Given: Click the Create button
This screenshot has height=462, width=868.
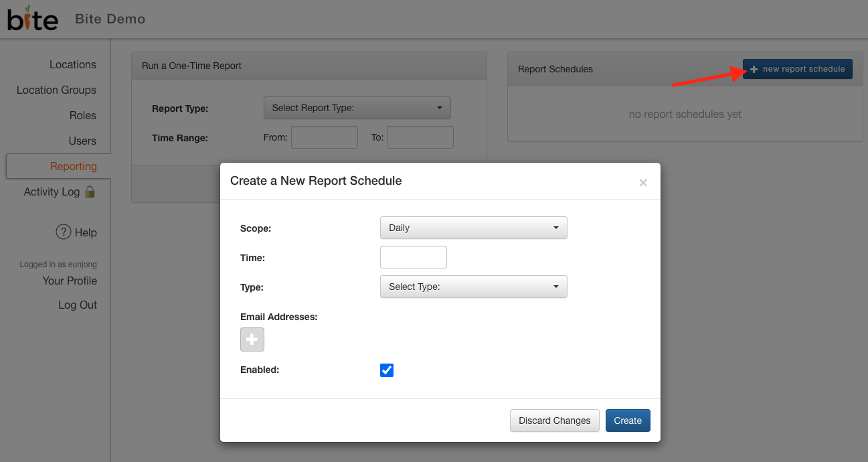Looking at the screenshot, I should point(628,420).
